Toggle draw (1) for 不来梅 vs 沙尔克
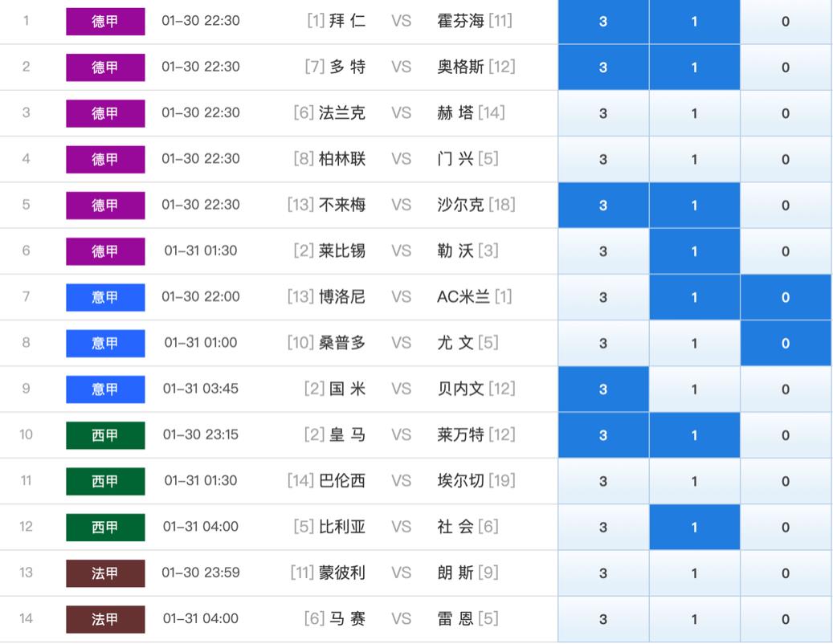 (x=694, y=206)
